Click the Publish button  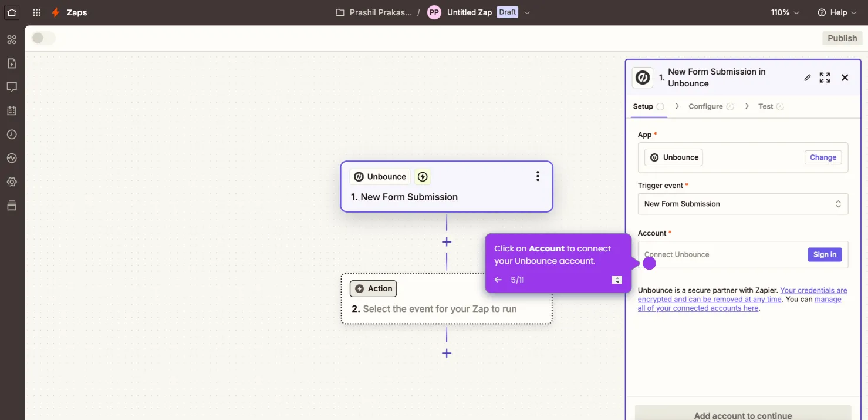pos(842,38)
